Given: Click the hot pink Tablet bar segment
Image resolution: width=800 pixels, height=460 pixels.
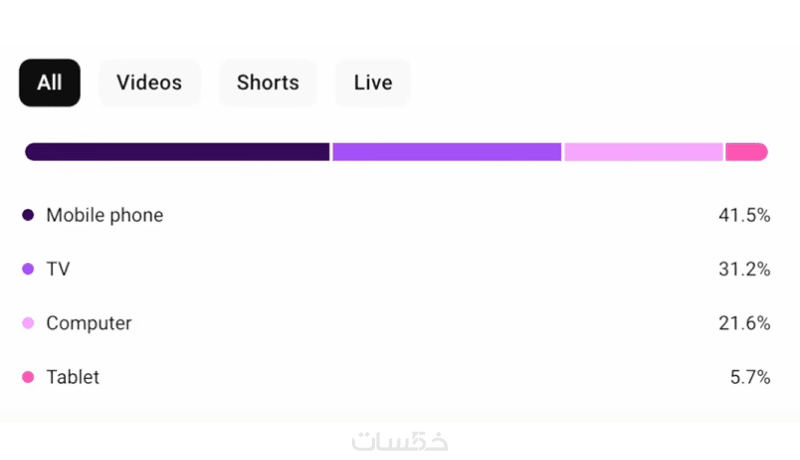Looking at the screenshot, I should [746, 152].
